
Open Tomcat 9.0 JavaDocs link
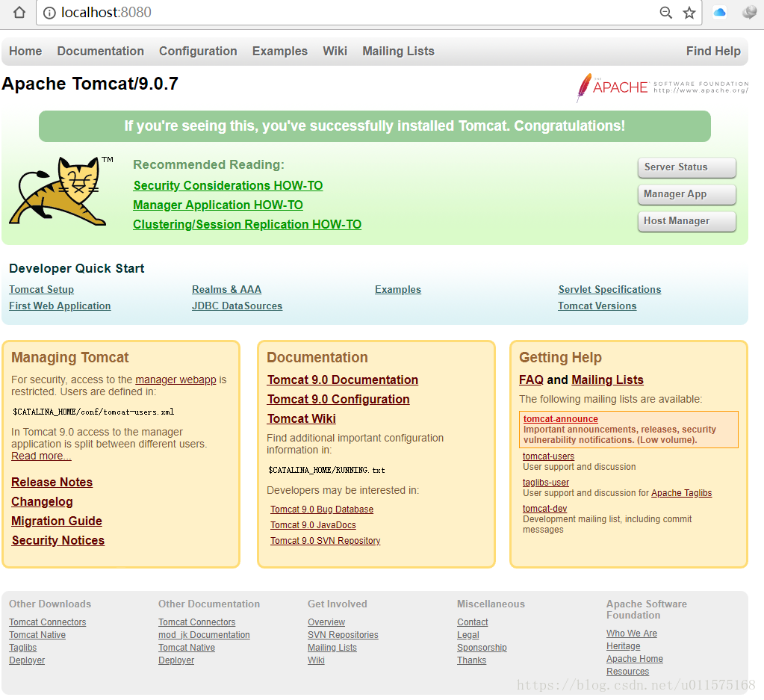(x=313, y=525)
